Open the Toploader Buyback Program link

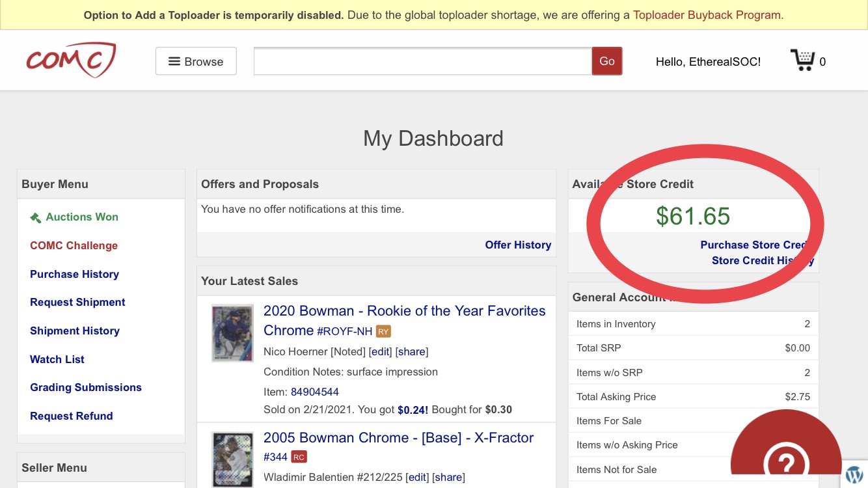(707, 15)
